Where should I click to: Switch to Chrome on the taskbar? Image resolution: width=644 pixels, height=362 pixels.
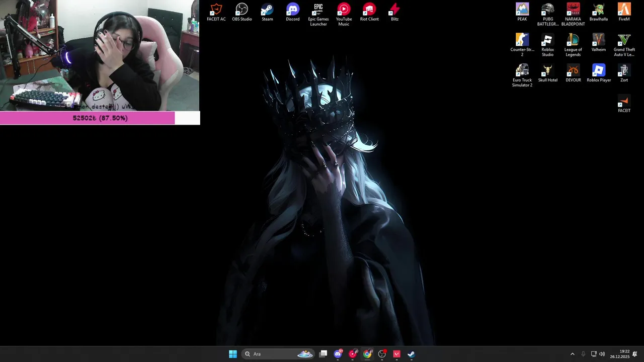367,354
